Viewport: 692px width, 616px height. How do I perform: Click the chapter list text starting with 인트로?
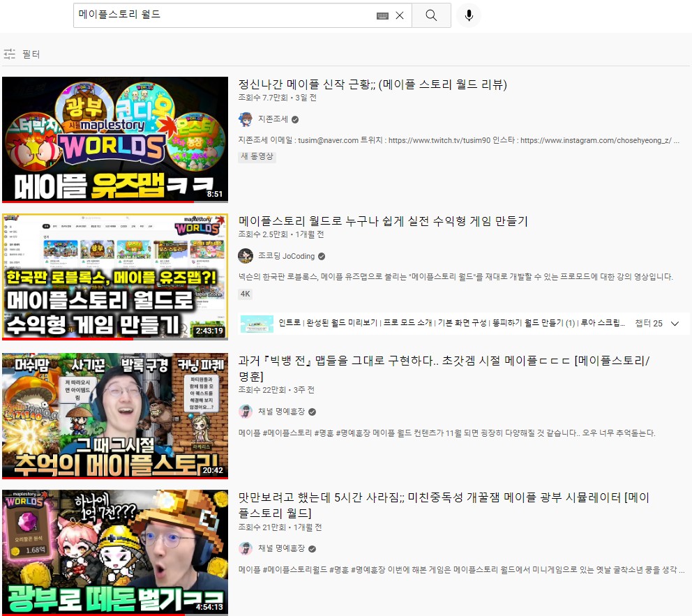451,323
